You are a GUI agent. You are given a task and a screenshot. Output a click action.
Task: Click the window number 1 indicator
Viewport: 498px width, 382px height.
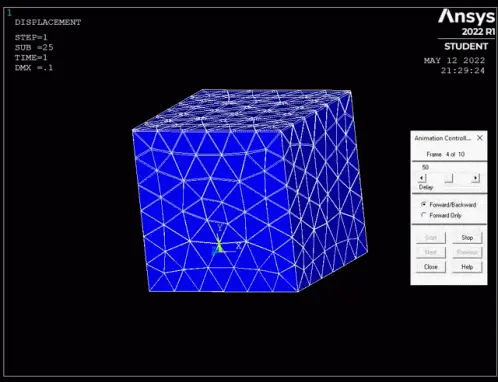point(9,13)
